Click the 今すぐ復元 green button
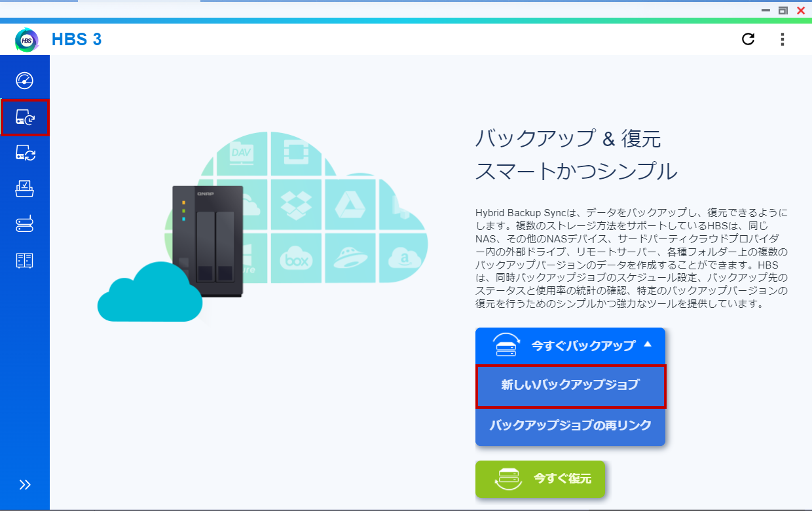The height and width of the screenshot is (511, 812). pos(540,479)
